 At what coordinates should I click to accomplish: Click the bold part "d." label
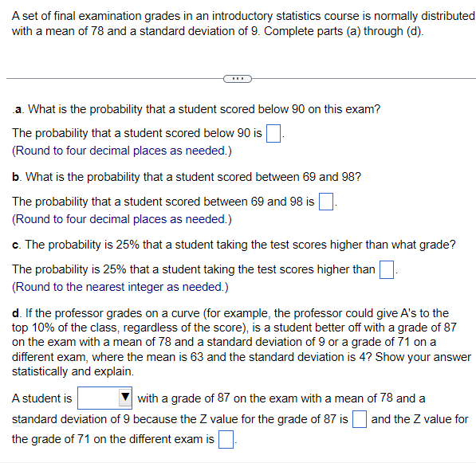tap(17, 313)
